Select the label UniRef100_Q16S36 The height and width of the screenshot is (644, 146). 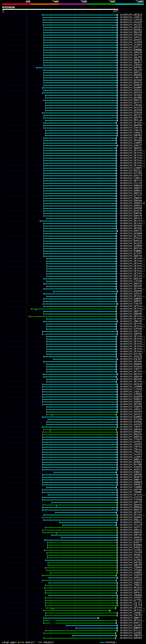pos(131,211)
